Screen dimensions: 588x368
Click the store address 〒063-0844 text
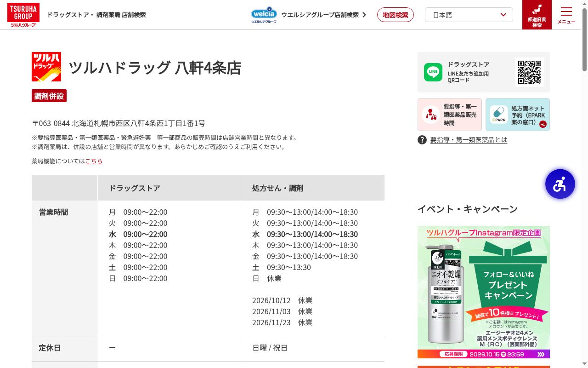tap(119, 123)
